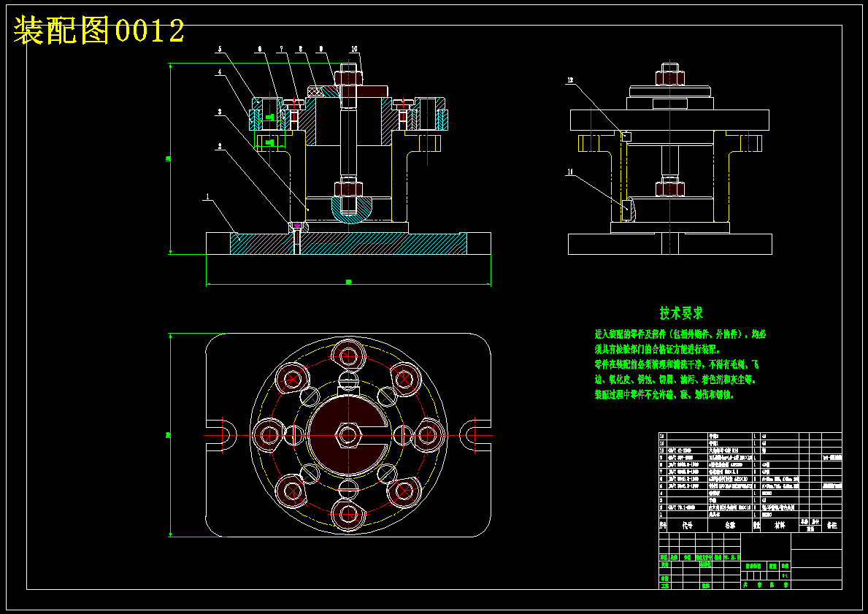
Task: Select the first line of green technical requirements
Action: coord(680,334)
